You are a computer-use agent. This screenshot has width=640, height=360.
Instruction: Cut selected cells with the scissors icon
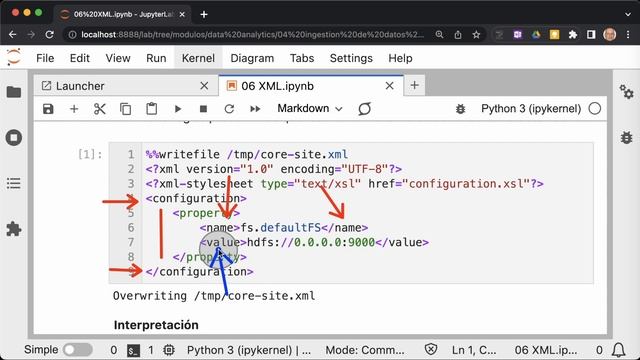pyautogui.click(x=100, y=109)
